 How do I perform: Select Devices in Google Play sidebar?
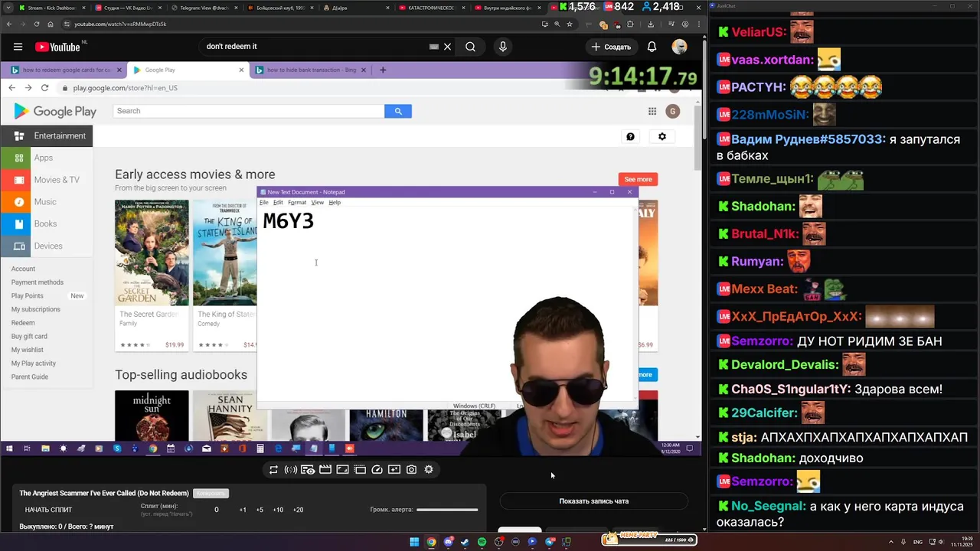point(47,246)
